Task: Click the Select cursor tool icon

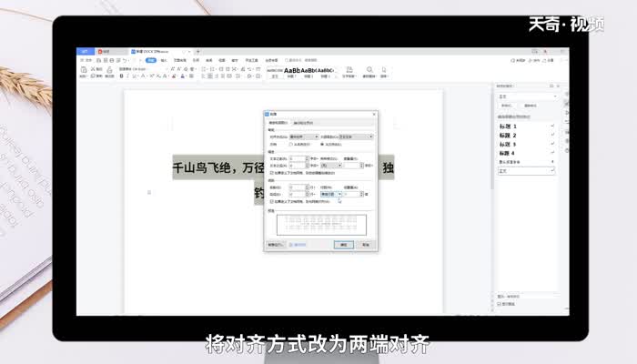Action: point(384,70)
